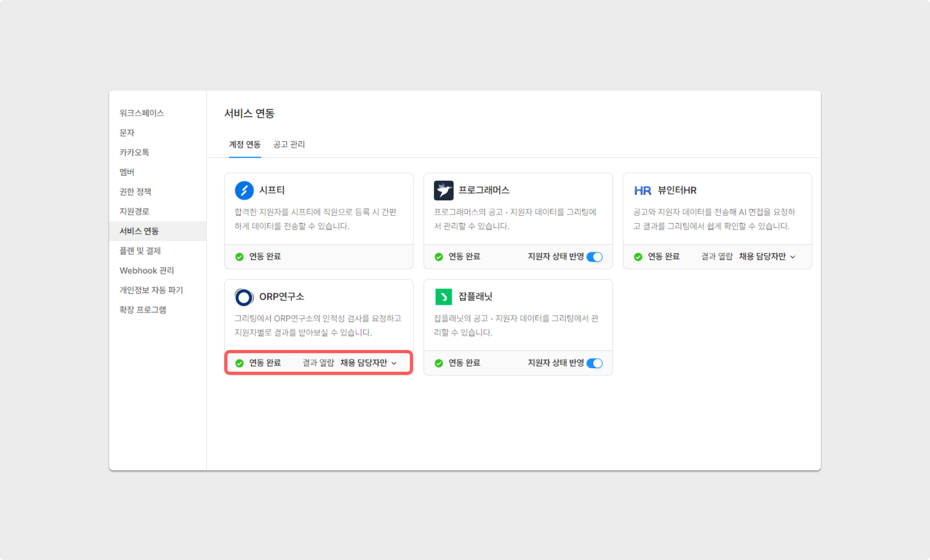This screenshot has height=560, width=930.
Task: Click the 시프티 blue logo icon
Action: [x=244, y=190]
